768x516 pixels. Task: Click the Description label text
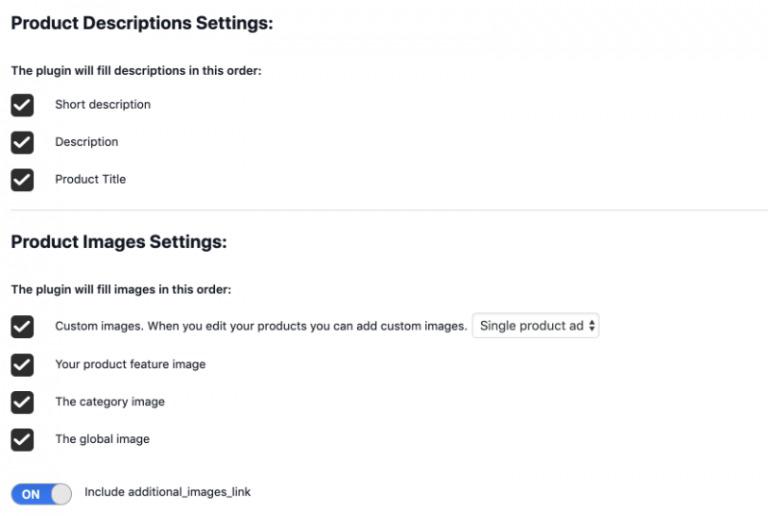(87, 142)
